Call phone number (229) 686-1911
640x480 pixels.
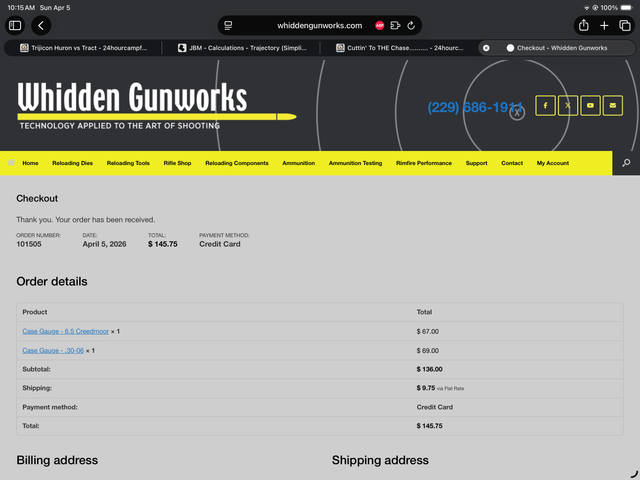pyautogui.click(x=475, y=107)
